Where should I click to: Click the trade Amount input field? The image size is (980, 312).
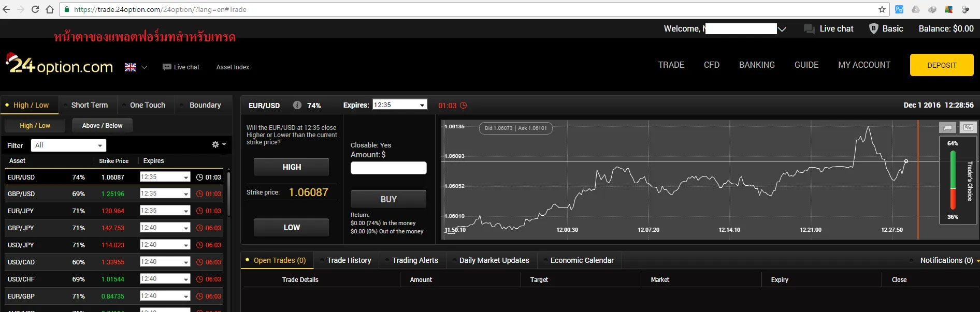tap(388, 168)
